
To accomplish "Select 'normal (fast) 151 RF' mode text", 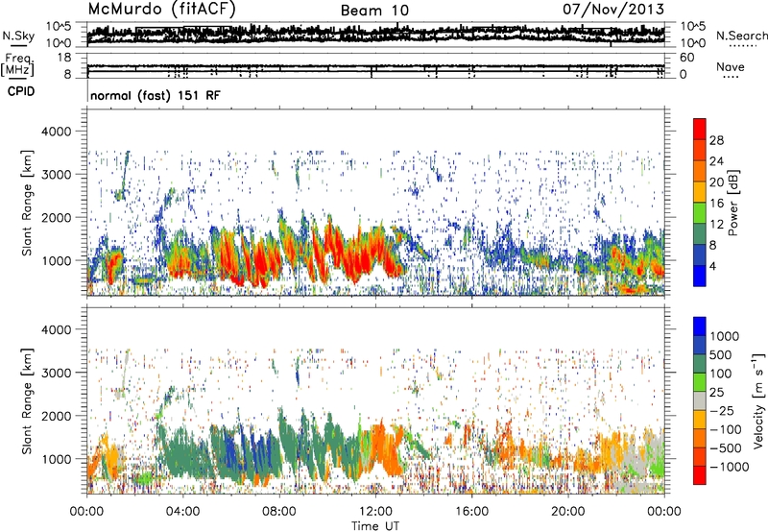I will pos(156,95).
